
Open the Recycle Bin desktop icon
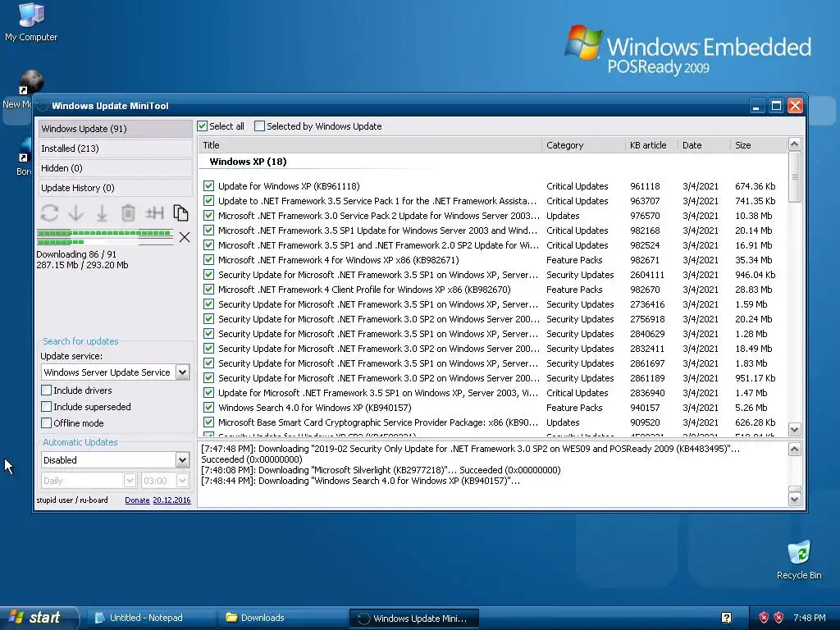(x=799, y=559)
